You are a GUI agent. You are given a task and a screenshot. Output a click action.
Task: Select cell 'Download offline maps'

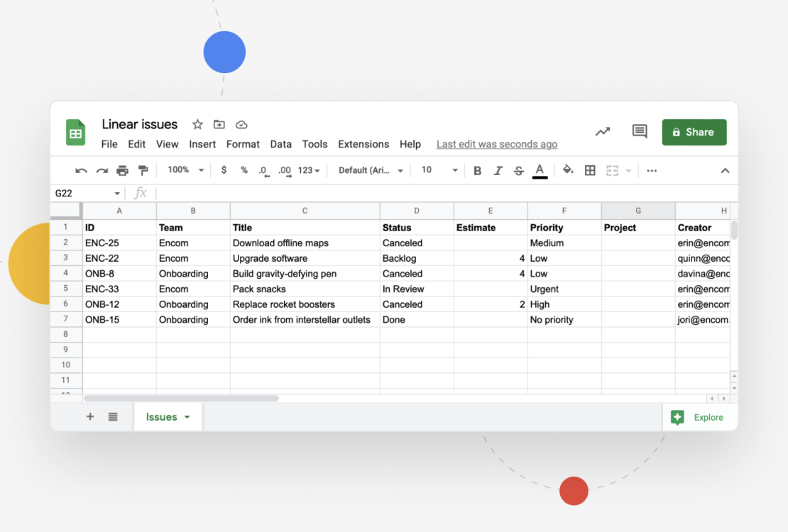[x=305, y=243]
